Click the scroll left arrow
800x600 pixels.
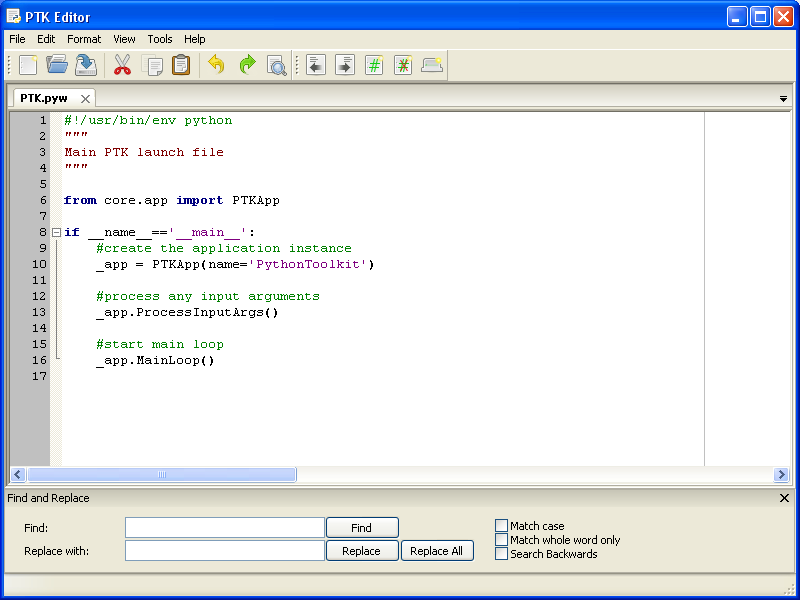[x=18, y=474]
